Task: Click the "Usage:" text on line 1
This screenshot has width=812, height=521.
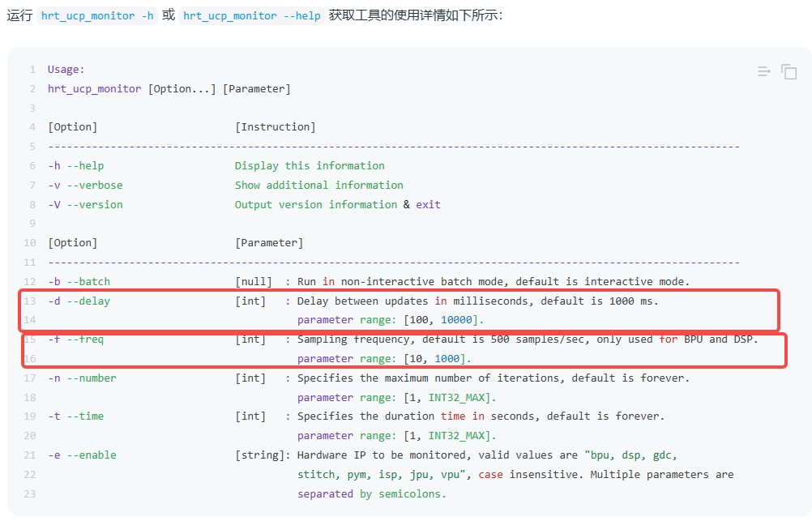Action: click(66, 70)
